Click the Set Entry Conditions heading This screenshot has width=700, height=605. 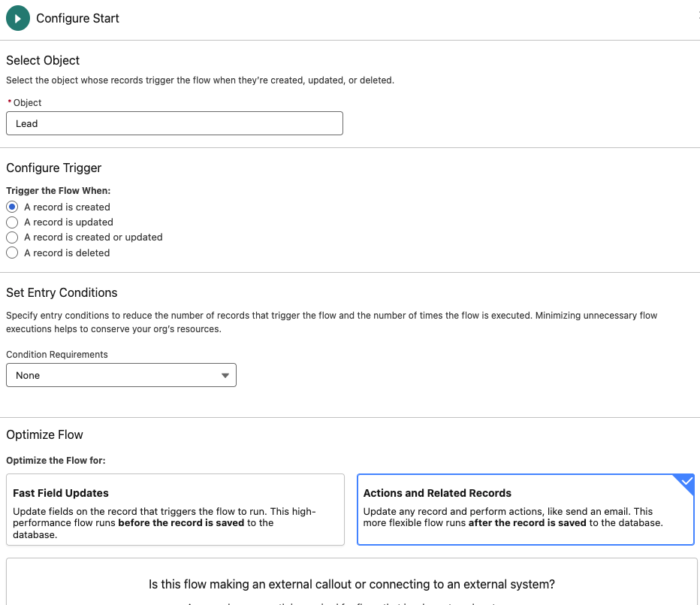click(62, 292)
